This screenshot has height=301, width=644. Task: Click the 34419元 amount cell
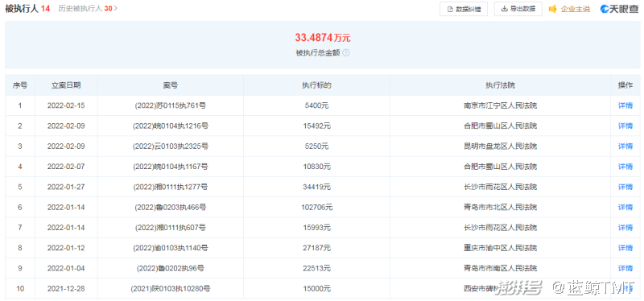click(x=316, y=187)
